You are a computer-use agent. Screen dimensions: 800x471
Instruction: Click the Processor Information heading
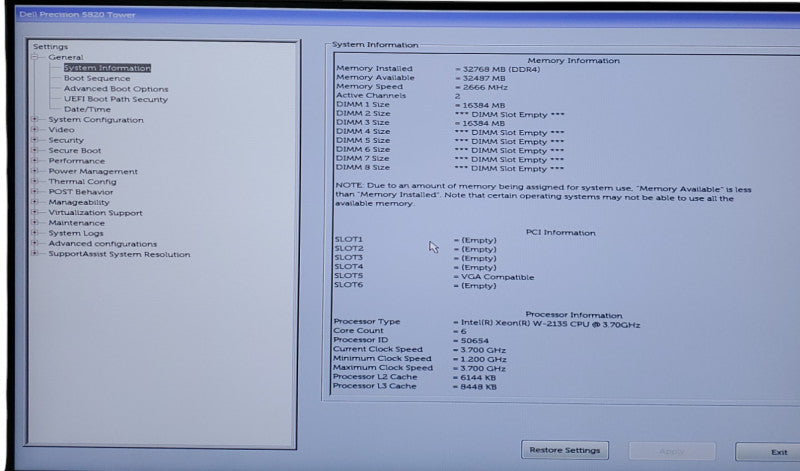(573, 315)
